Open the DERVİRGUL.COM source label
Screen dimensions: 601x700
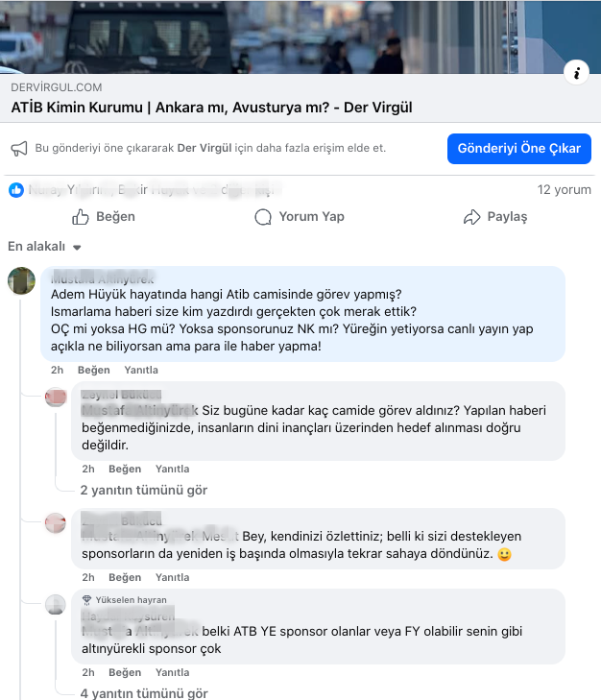point(57,87)
